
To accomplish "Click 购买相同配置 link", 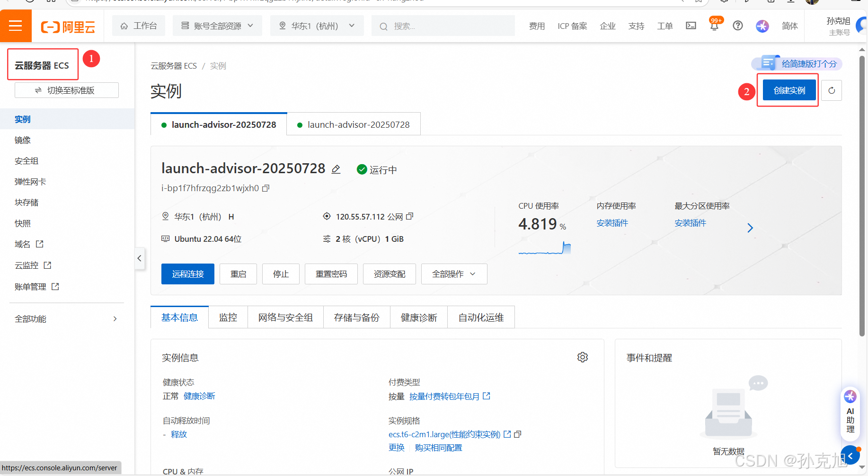I will (438, 448).
